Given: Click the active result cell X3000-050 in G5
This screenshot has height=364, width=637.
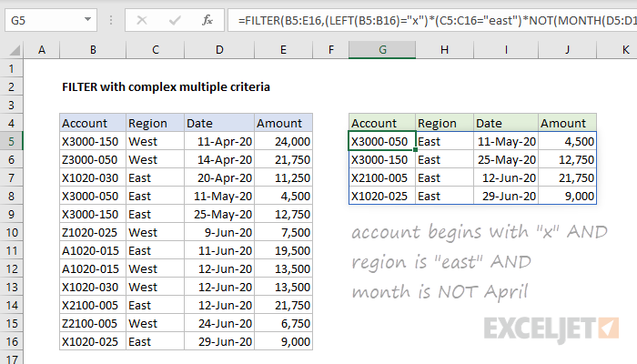Looking at the screenshot, I should click(x=382, y=141).
